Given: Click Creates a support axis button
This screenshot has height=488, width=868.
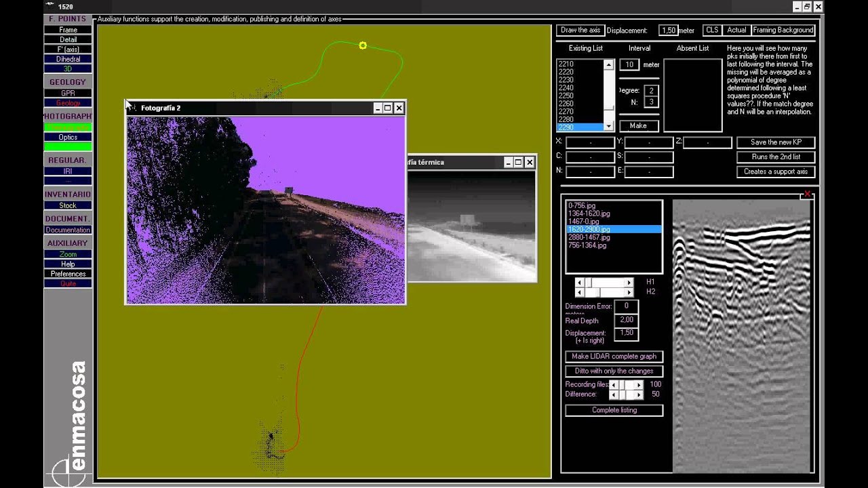Looking at the screenshot, I should (x=776, y=171).
